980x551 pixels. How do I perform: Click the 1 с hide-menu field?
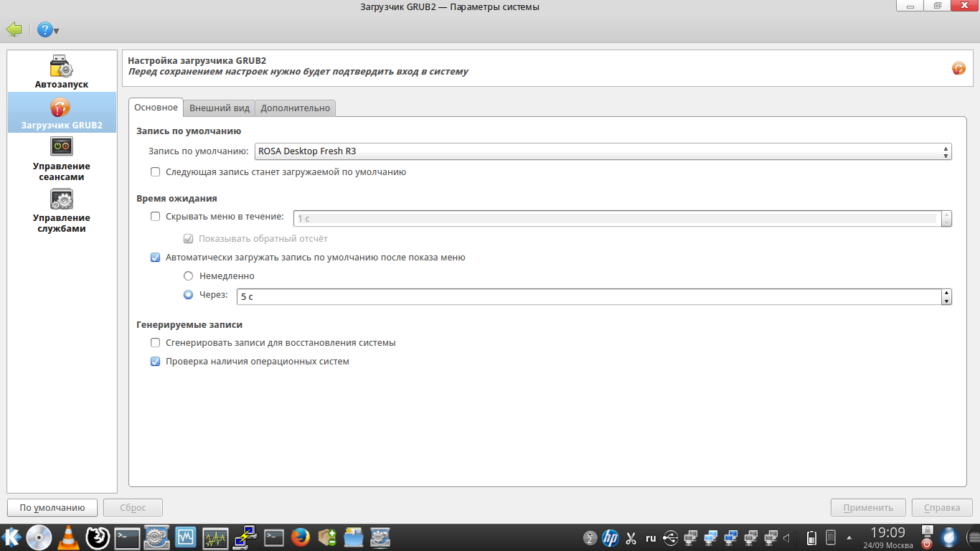(x=618, y=218)
